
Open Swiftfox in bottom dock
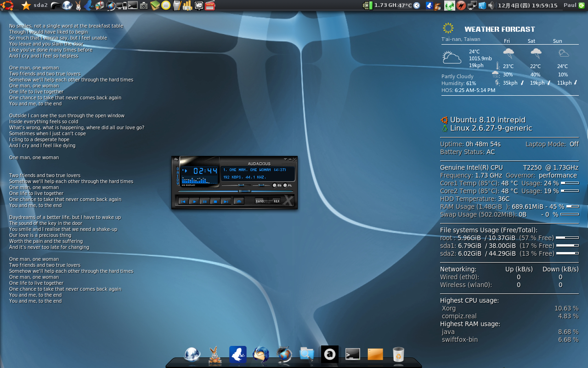click(x=284, y=354)
